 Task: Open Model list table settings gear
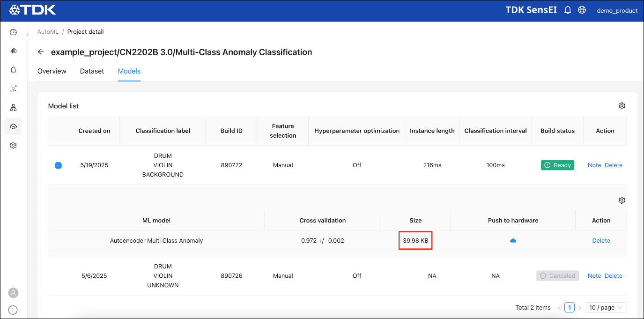[x=622, y=106]
